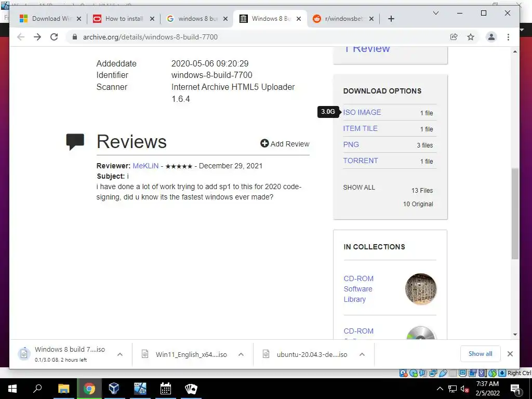Open the CD-ROM Software Library collection
Viewport: 532px width, 399px height.
[358, 289]
